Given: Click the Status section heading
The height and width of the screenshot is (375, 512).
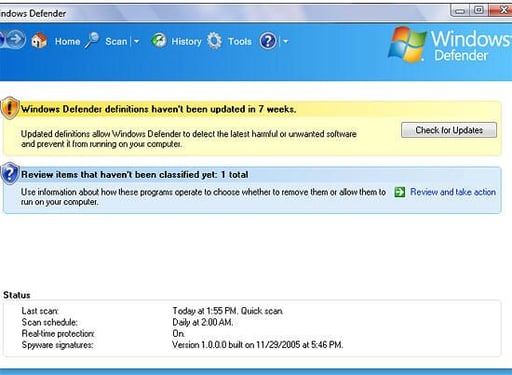Looking at the screenshot, I should (x=17, y=295).
